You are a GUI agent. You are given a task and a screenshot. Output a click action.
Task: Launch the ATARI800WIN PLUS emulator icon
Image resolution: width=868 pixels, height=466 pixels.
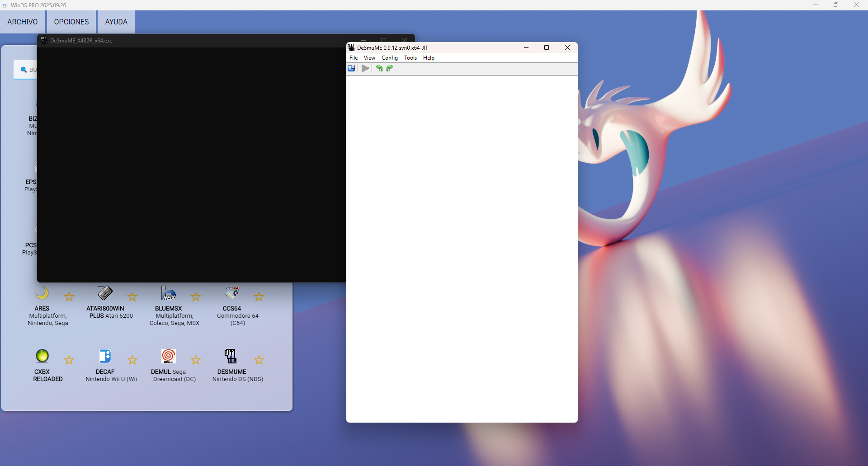(x=105, y=293)
